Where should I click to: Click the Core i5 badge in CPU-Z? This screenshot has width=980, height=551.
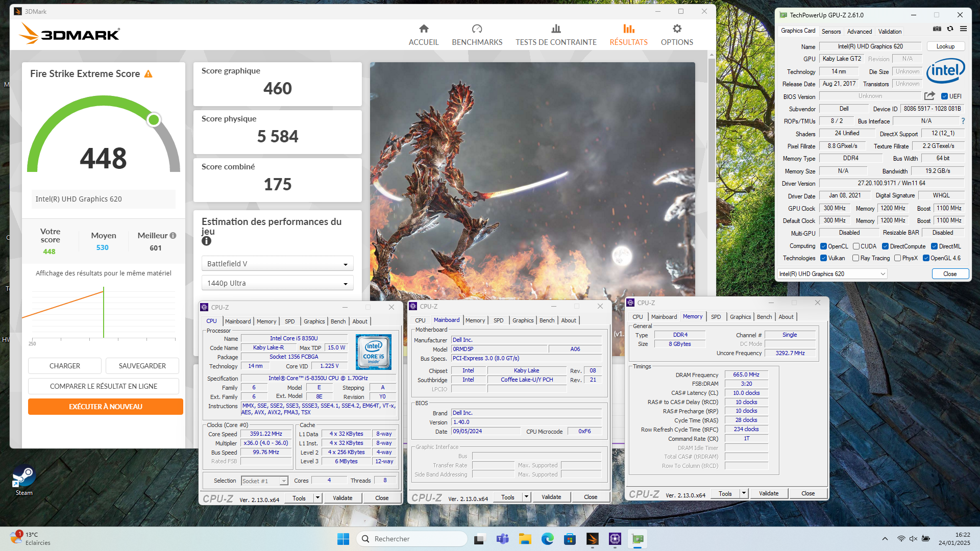coord(374,352)
